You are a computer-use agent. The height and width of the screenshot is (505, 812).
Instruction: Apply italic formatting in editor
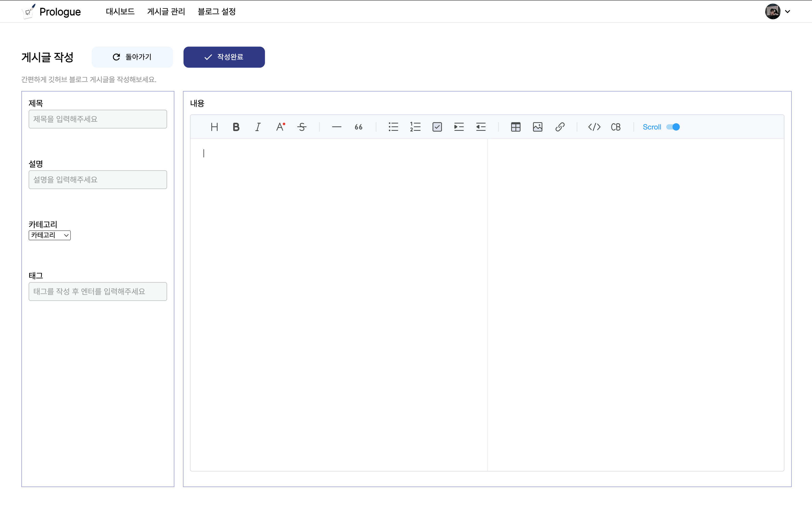(x=258, y=127)
